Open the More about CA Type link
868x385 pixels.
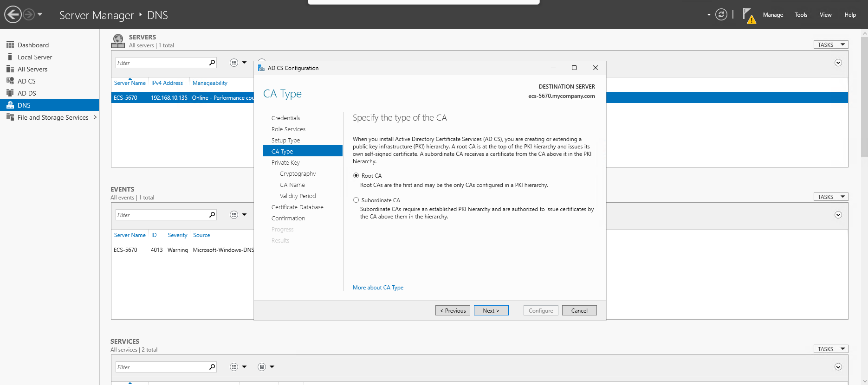coord(378,288)
